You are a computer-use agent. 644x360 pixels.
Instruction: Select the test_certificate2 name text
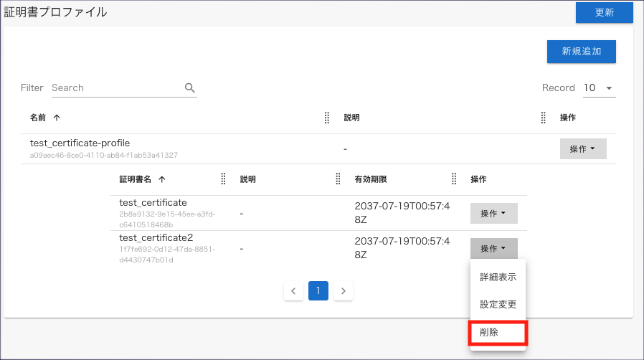[156, 237]
